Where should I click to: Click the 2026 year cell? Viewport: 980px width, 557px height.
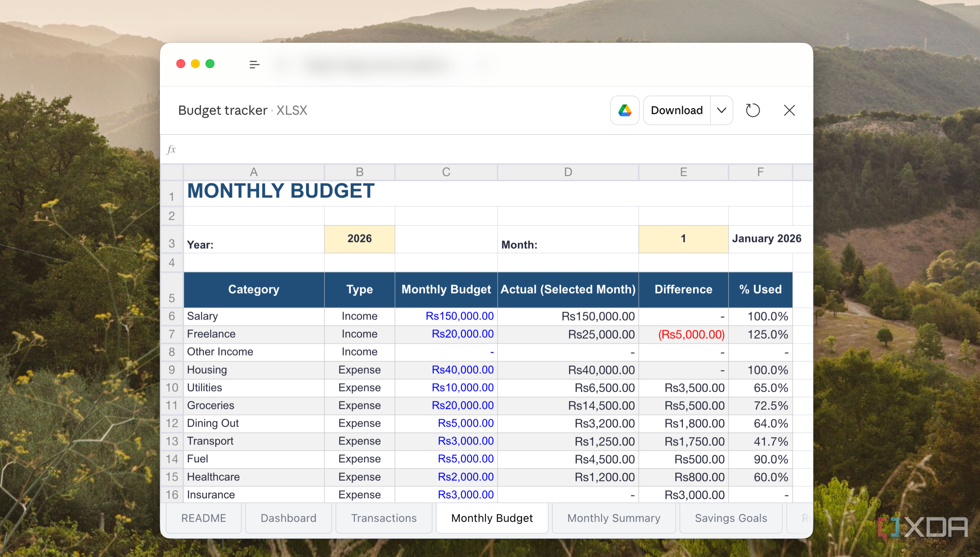359,239
